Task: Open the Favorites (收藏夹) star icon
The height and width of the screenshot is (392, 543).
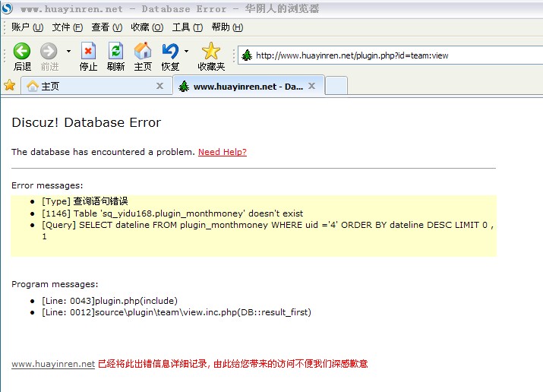Action: click(211, 51)
